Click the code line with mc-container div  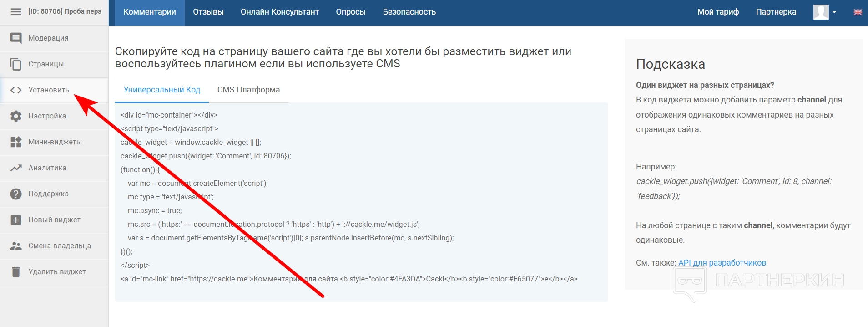pos(169,115)
